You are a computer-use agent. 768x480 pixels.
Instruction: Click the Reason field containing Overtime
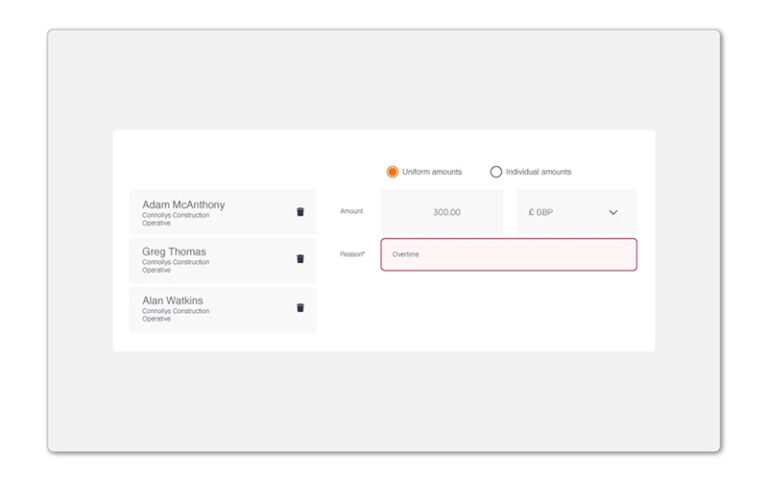click(508, 255)
